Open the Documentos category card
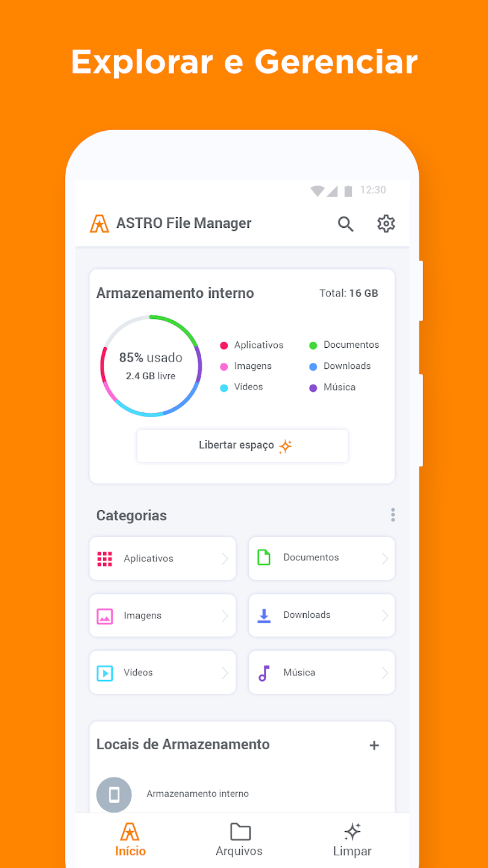Screen dimensions: 488x868 322,559
